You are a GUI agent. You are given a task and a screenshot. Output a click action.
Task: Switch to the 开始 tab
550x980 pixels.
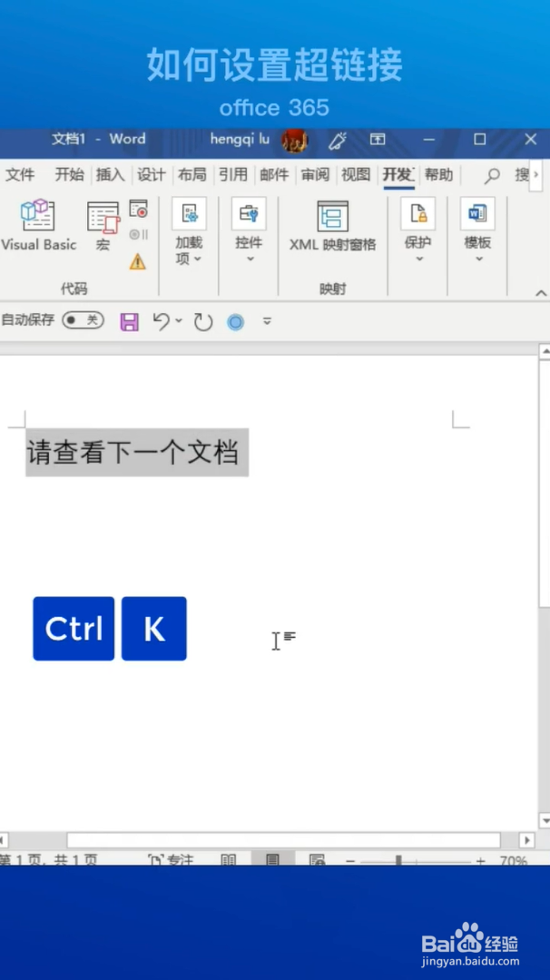click(x=69, y=174)
